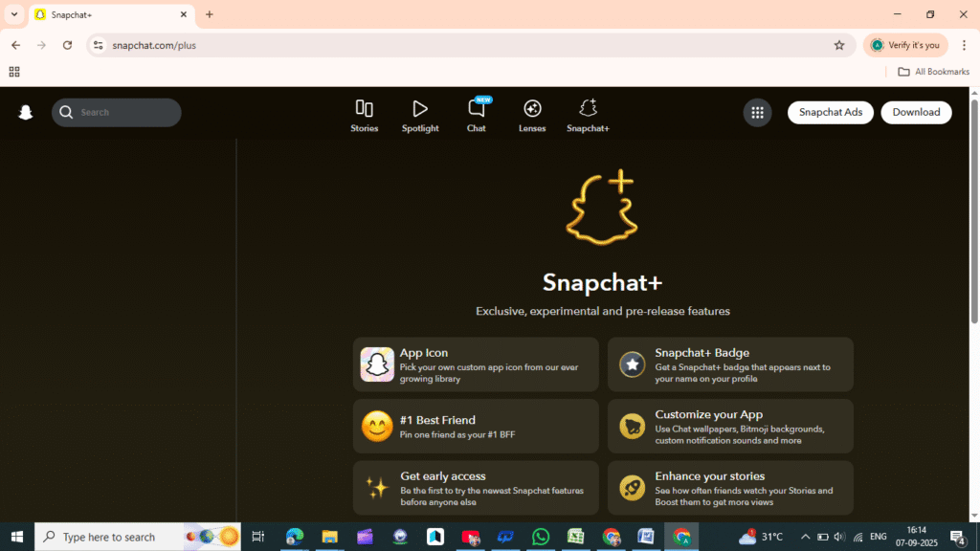Open the All Bookmarks panel
This screenshot has height=551, width=980.
pyautogui.click(x=933, y=71)
